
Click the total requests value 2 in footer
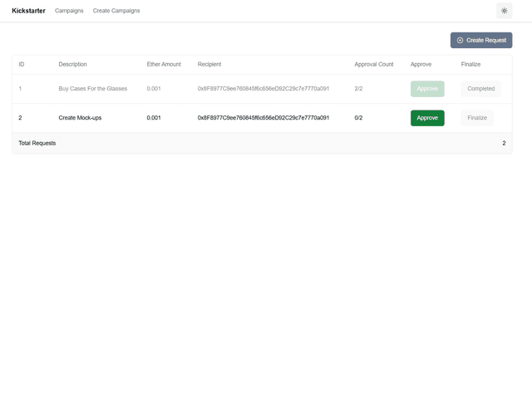click(504, 144)
